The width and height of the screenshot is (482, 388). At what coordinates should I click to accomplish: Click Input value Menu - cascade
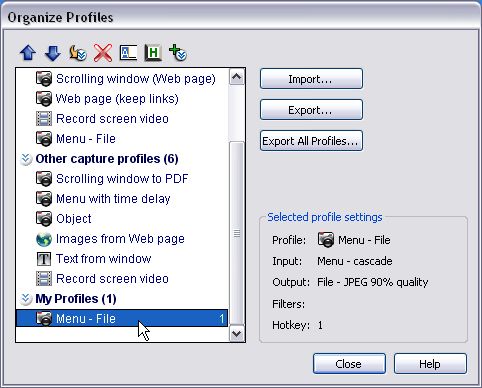354,261
